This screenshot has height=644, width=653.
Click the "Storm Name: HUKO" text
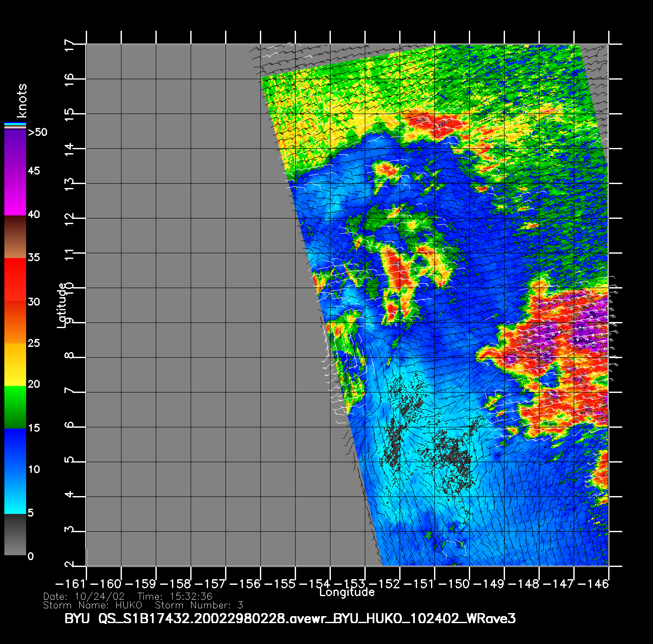(x=93, y=605)
